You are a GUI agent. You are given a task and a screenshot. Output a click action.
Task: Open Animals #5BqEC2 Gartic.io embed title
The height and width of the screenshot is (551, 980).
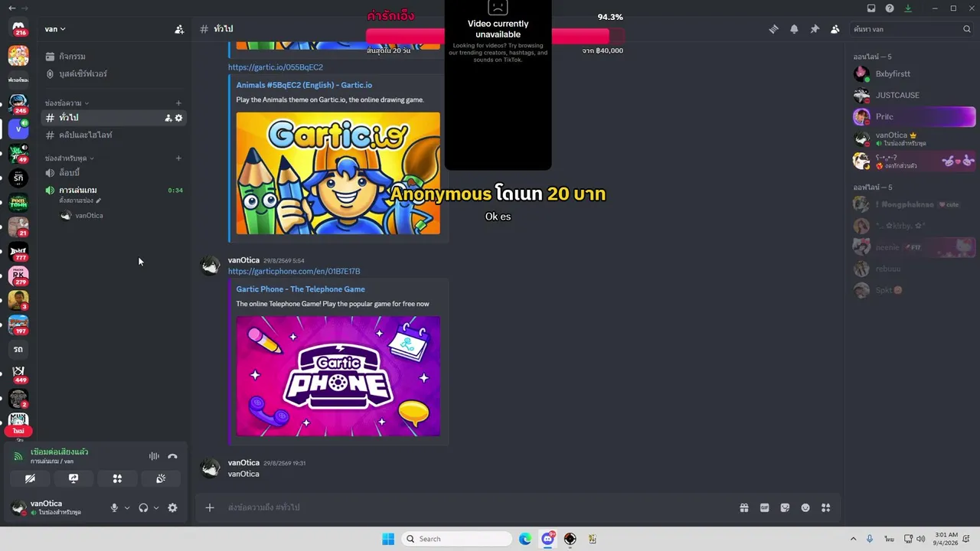pyautogui.click(x=304, y=85)
